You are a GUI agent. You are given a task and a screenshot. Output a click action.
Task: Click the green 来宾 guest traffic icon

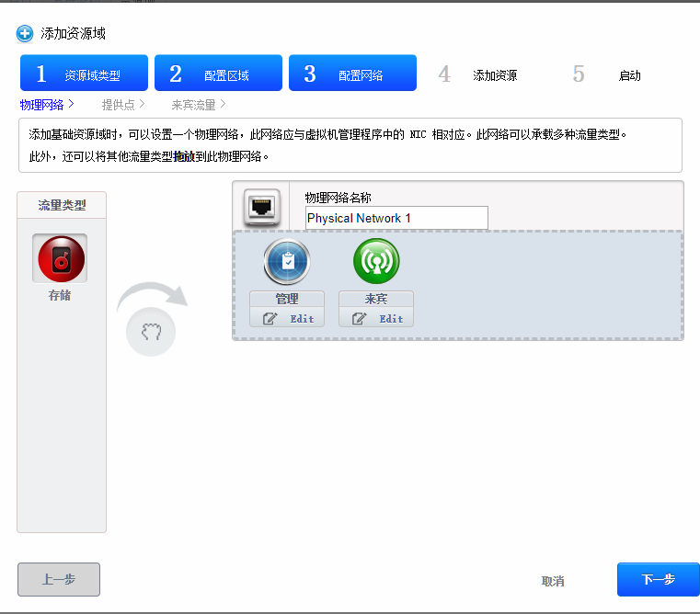click(376, 261)
